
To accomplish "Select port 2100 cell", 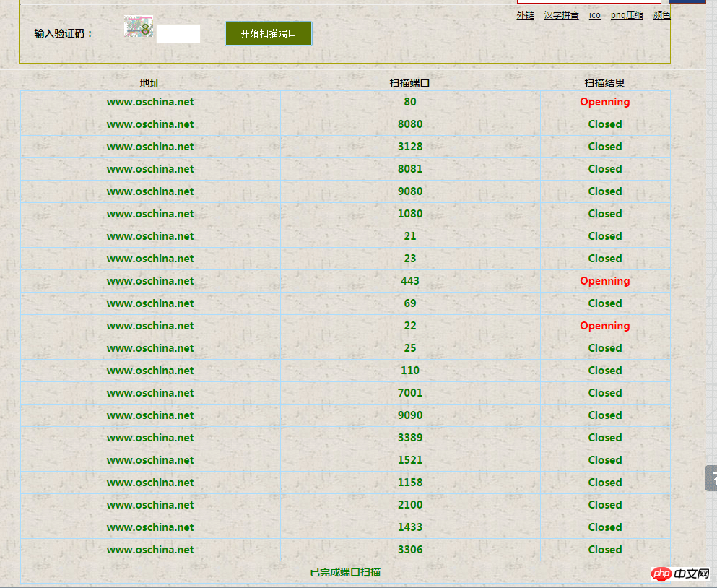I will coord(410,505).
